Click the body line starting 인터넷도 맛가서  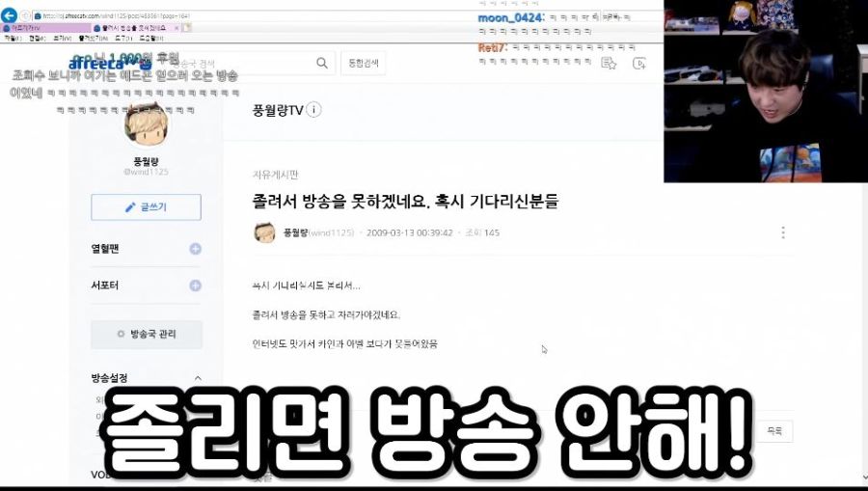(345, 343)
